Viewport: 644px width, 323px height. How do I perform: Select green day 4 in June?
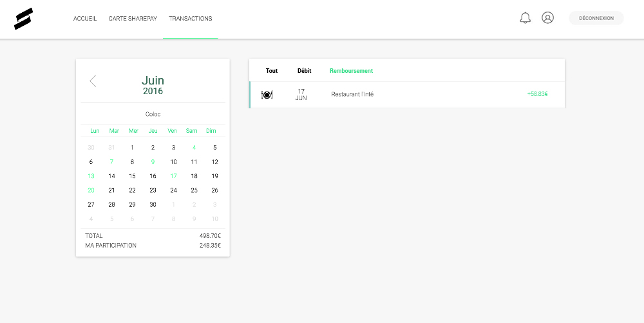(194, 148)
